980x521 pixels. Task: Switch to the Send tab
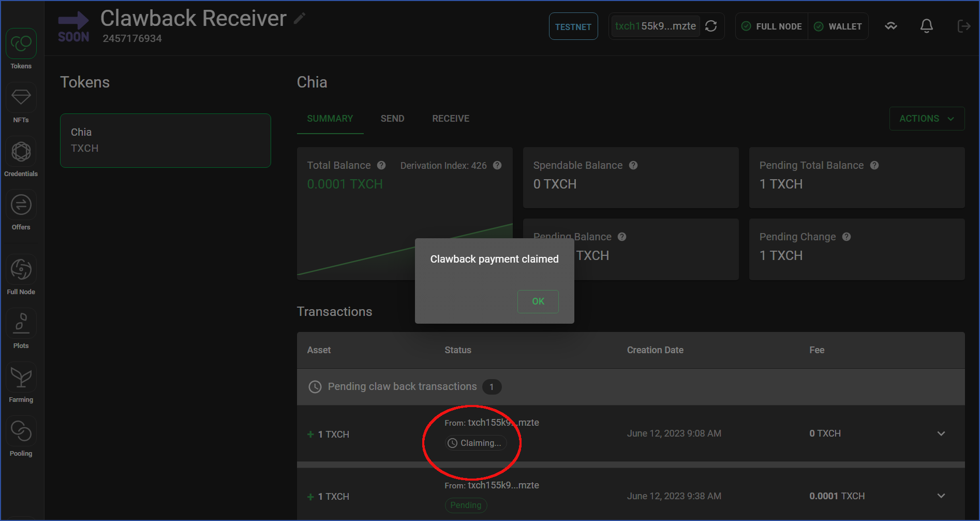(x=393, y=119)
